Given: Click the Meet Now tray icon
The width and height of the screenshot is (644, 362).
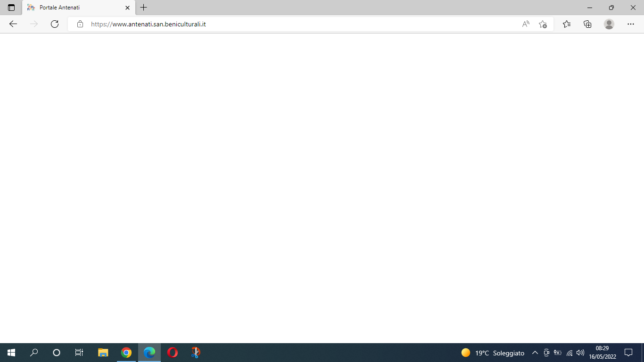Looking at the screenshot, I should [x=546, y=353].
